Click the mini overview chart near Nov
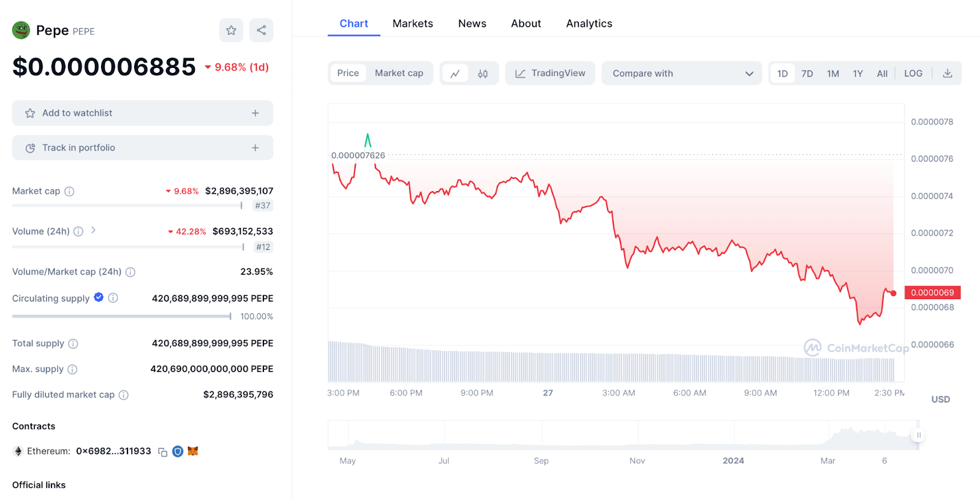The image size is (980, 500). tap(638, 435)
